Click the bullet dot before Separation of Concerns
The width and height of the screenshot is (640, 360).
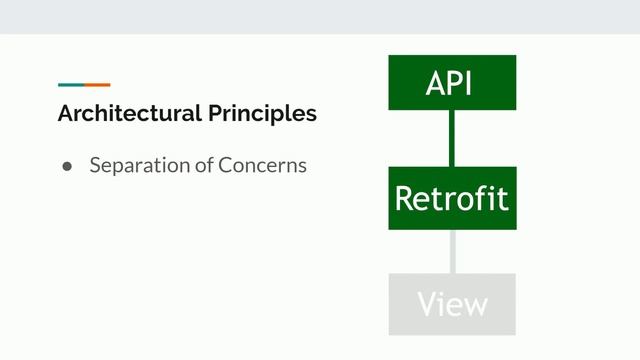[67, 166]
